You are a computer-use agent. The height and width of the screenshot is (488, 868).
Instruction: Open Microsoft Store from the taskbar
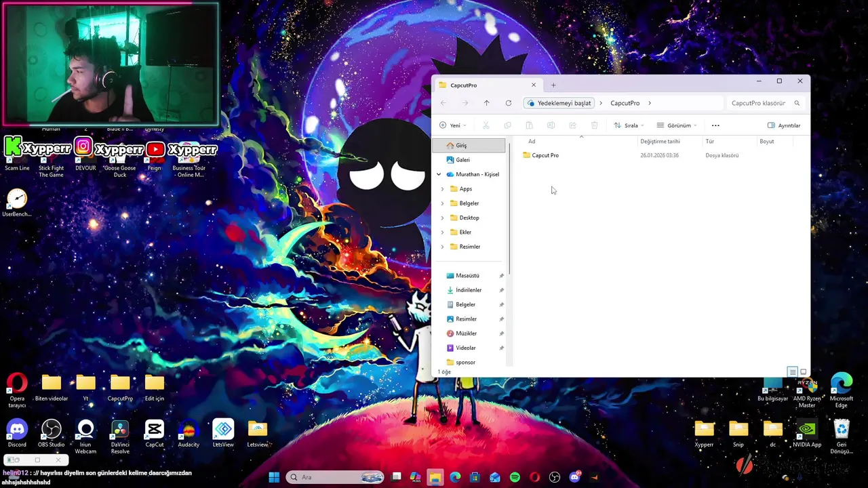click(475, 477)
